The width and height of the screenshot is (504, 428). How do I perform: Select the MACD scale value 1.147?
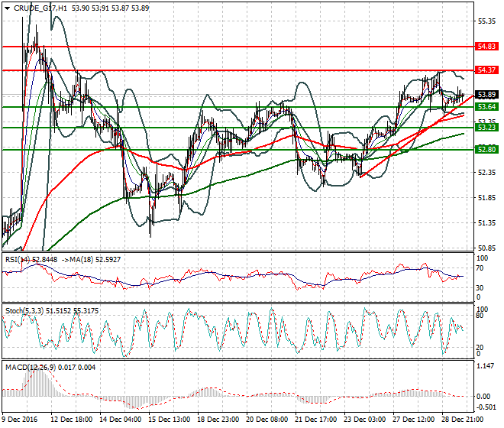(485, 366)
